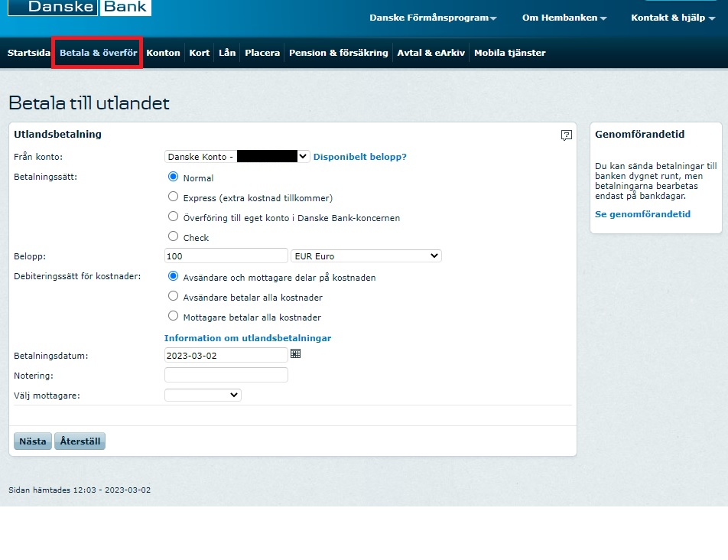Expand Danske Förmånsprogram menu
728x560 pixels.
click(433, 18)
